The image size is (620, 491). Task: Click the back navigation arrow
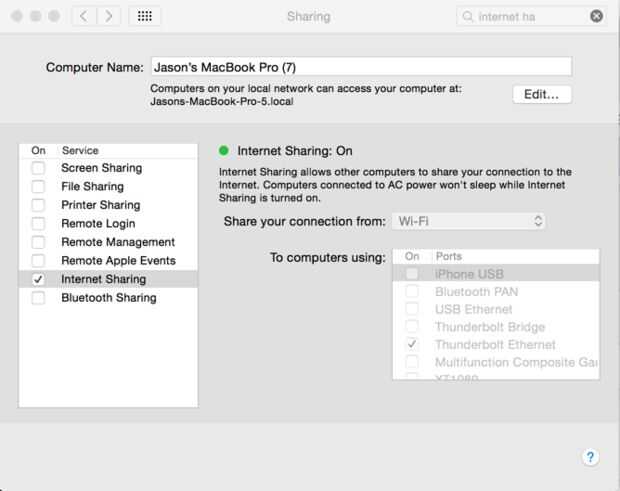[x=84, y=16]
